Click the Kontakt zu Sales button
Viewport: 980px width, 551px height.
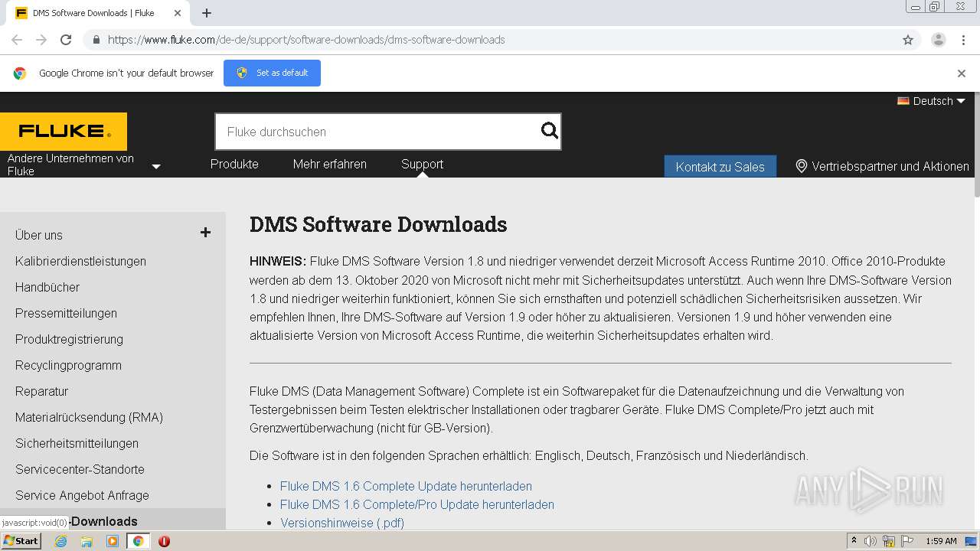720,166
